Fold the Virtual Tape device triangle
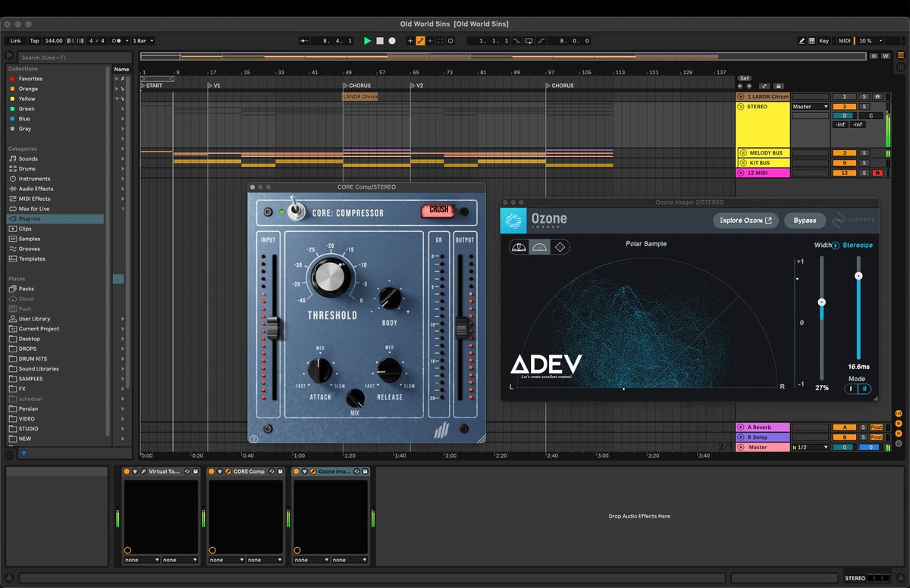The height and width of the screenshot is (588, 910). pos(135,471)
